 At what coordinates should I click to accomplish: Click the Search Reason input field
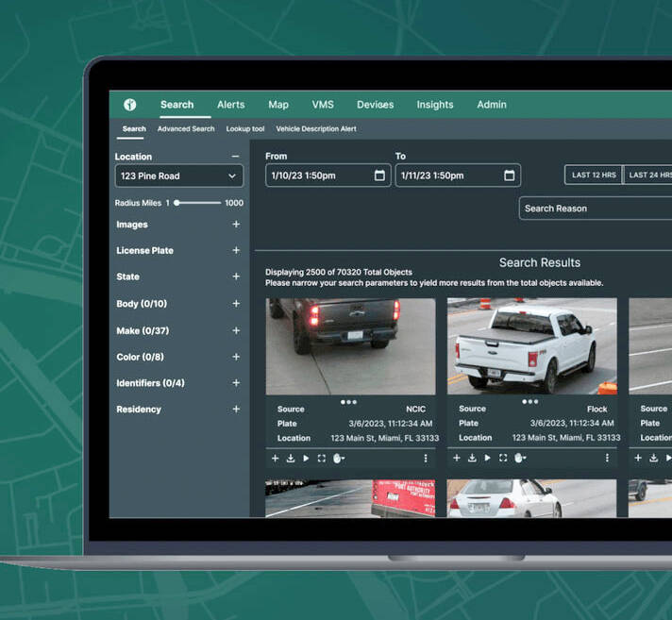595,209
